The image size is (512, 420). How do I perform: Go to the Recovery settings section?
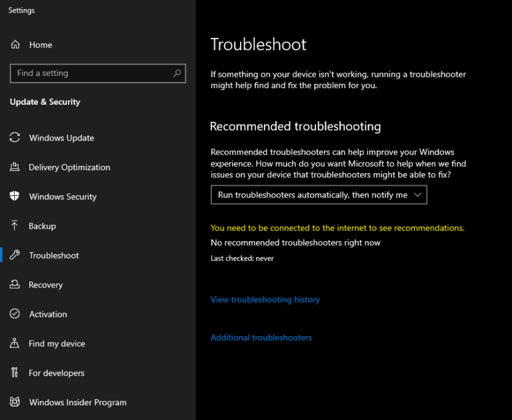tap(45, 285)
